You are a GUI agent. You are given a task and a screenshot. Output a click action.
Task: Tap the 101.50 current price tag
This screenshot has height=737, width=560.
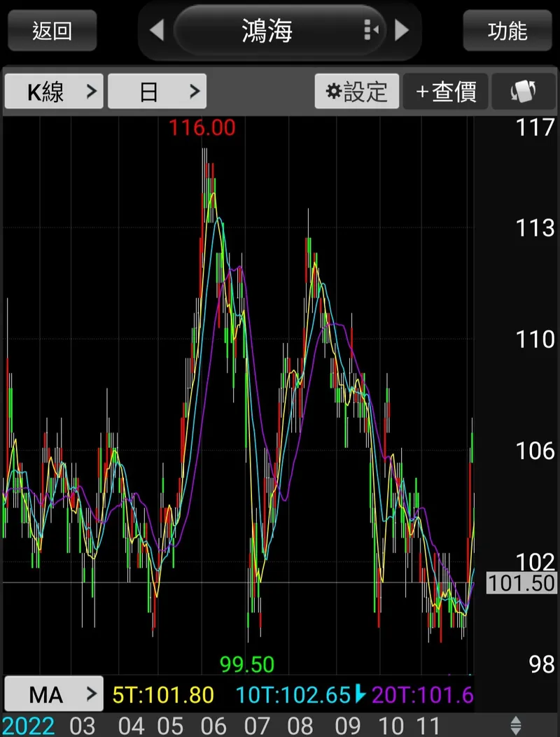[x=521, y=583]
